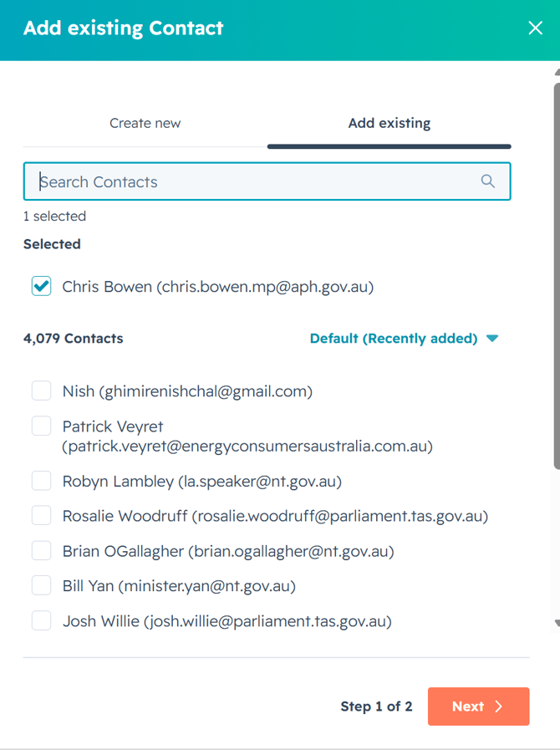This screenshot has width=560, height=750.
Task: Select the Rosalie Woodruff checkbox
Action: (42, 516)
